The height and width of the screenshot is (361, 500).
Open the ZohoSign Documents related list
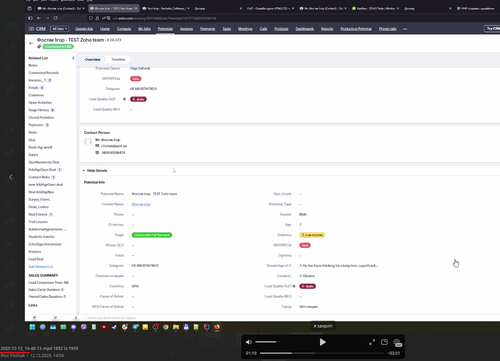click(45, 244)
